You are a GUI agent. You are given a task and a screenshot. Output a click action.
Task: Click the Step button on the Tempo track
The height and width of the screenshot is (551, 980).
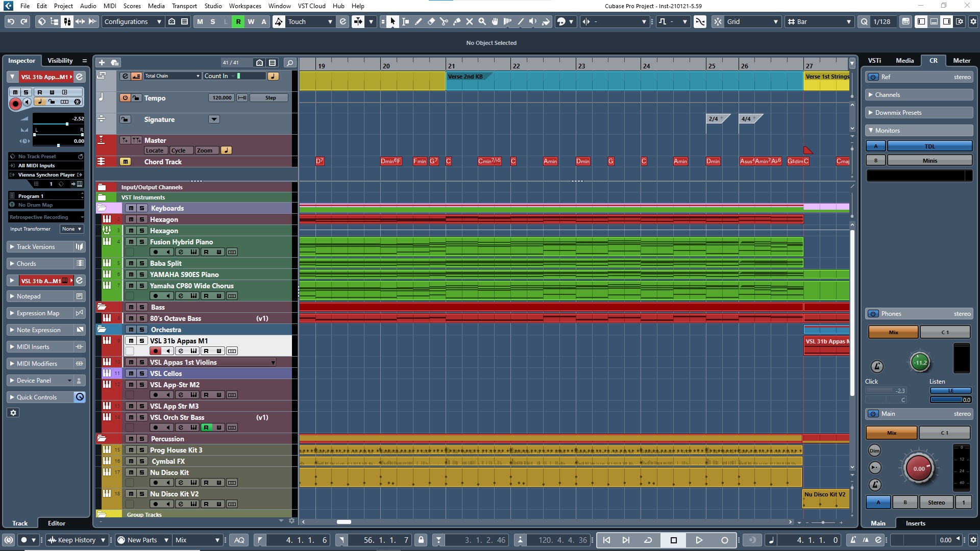click(x=269, y=97)
